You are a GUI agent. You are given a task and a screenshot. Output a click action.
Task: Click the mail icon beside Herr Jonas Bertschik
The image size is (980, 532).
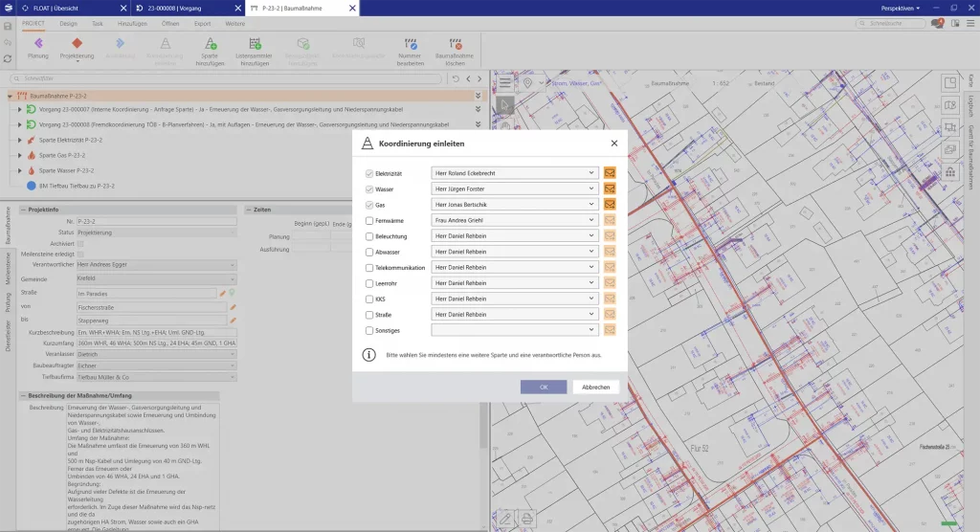click(609, 205)
